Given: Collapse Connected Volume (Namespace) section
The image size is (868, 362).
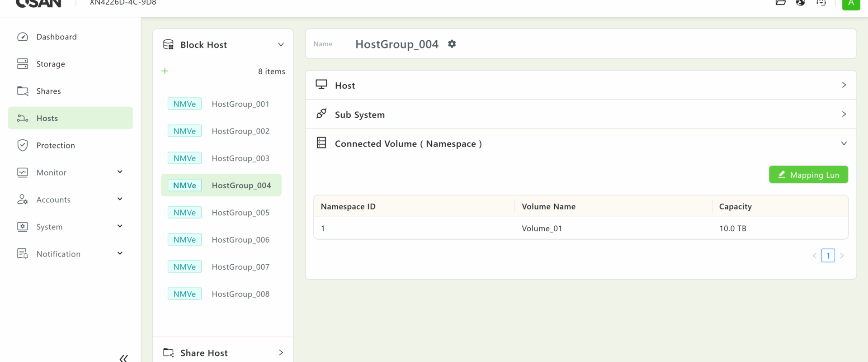Looking at the screenshot, I should 844,143.
